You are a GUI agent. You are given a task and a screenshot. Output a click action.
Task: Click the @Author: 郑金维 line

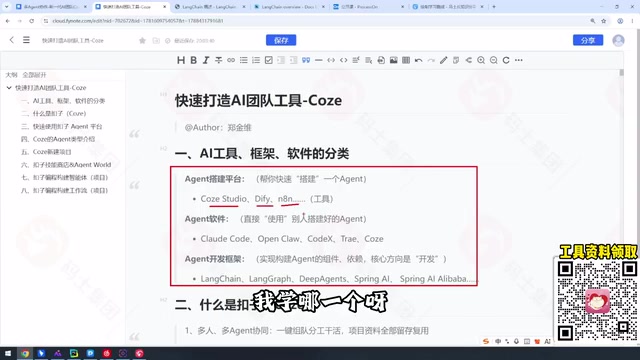click(218, 128)
